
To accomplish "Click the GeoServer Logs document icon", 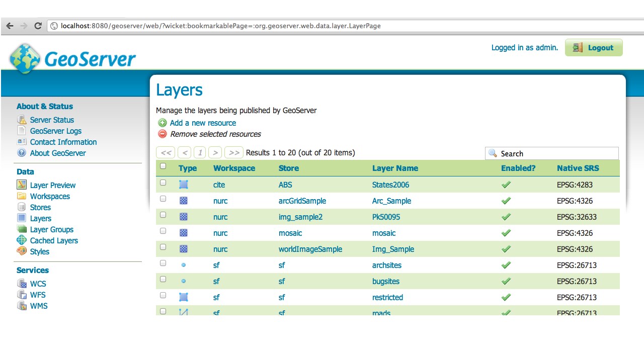I will tap(22, 131).
